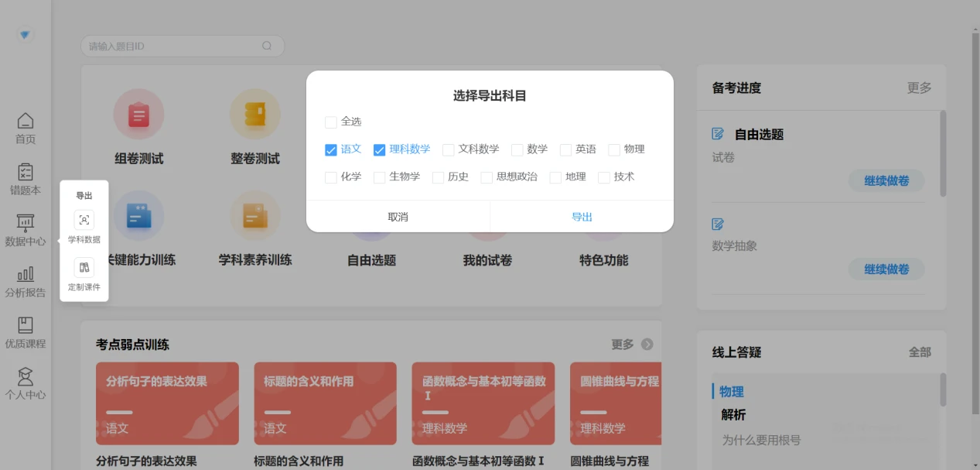Check the 思想政治 checkbox
This screenshot has width=980, height=470.
[x=487, y=177]
